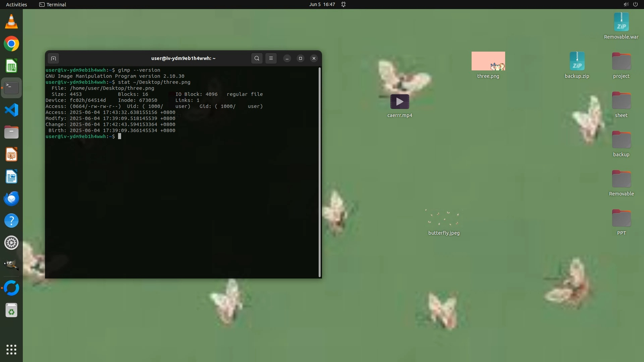Expand the system status menu
This screenshot has width=644, height=362.
(631, 4)
